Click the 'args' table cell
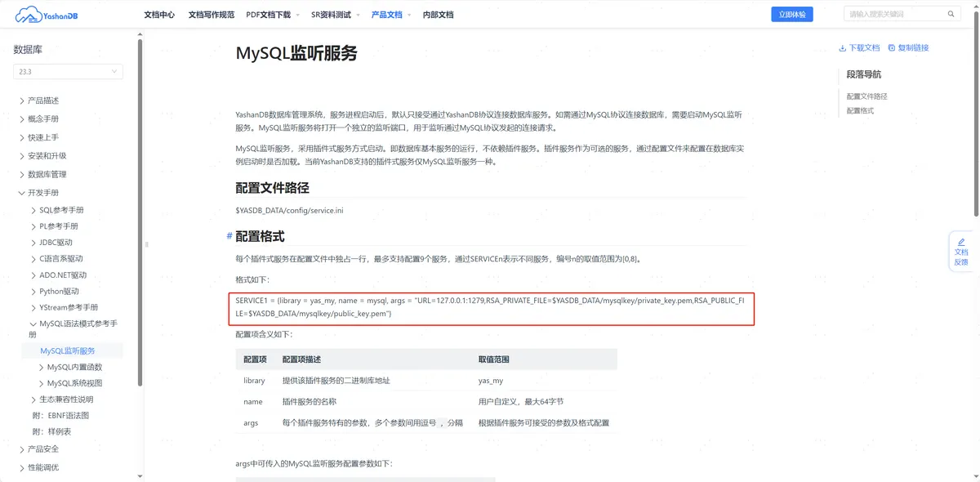Image resolution: width=980 pixels, height=482 pixels. click(251, 423)
